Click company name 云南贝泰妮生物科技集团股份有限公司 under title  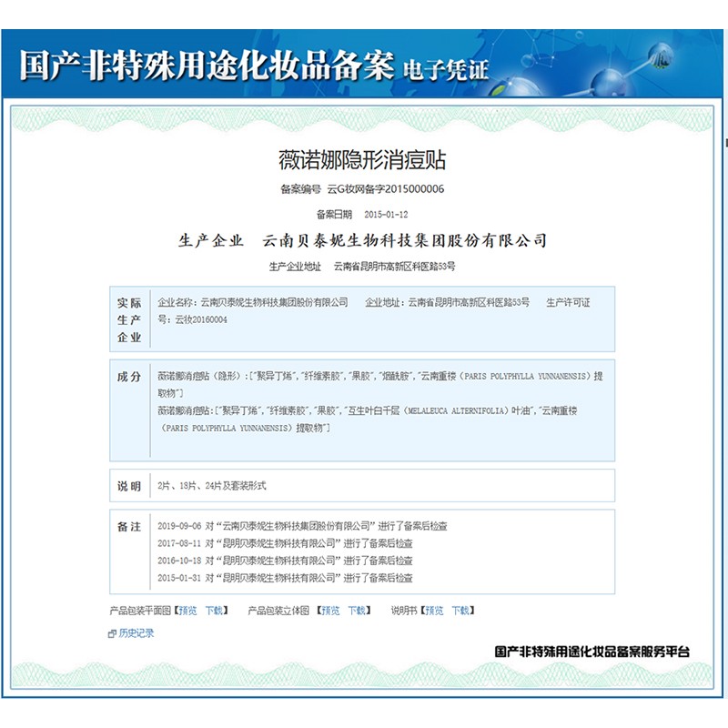click(404, 241)
